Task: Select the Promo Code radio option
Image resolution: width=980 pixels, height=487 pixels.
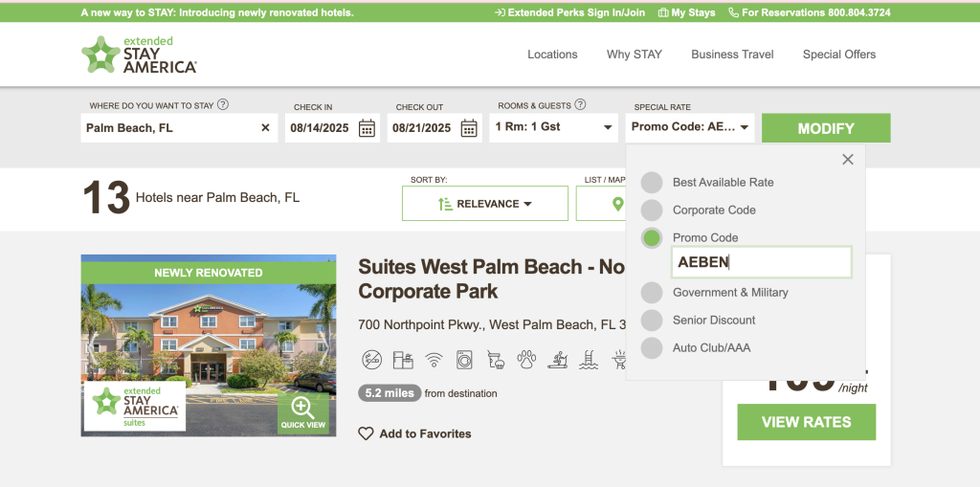Action: tap(651, 237)
